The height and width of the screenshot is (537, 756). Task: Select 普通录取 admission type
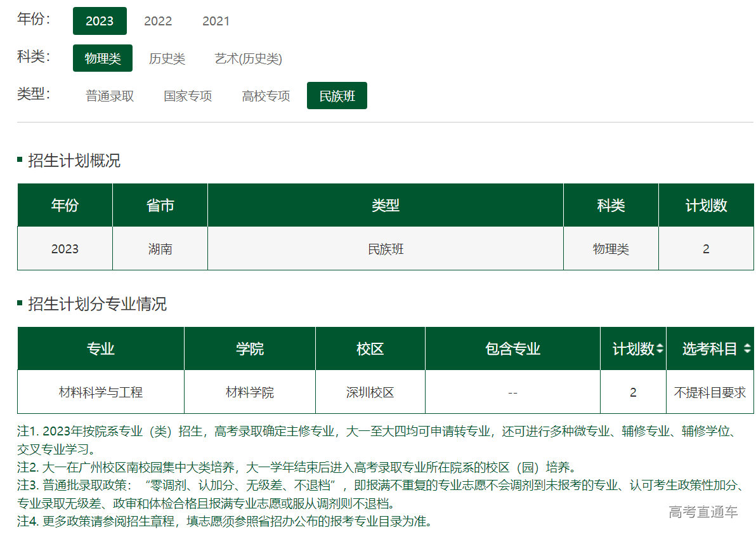(x=110, y=96)
